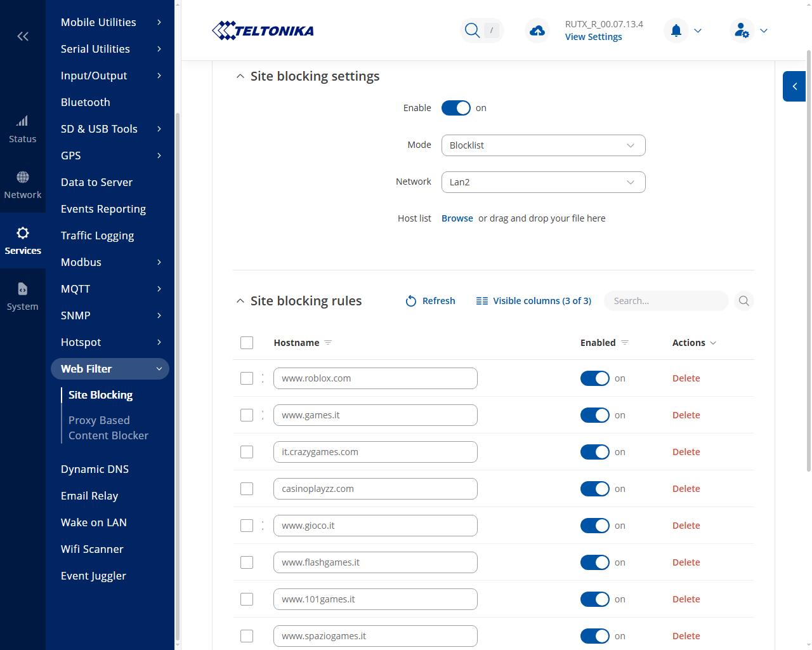Open the System file icon
The height and width of the screenshot is (650, 812).
(23, 289)
